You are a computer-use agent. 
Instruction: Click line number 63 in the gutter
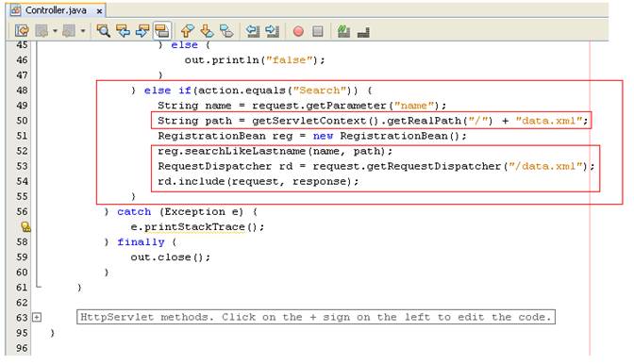(23, 318)
